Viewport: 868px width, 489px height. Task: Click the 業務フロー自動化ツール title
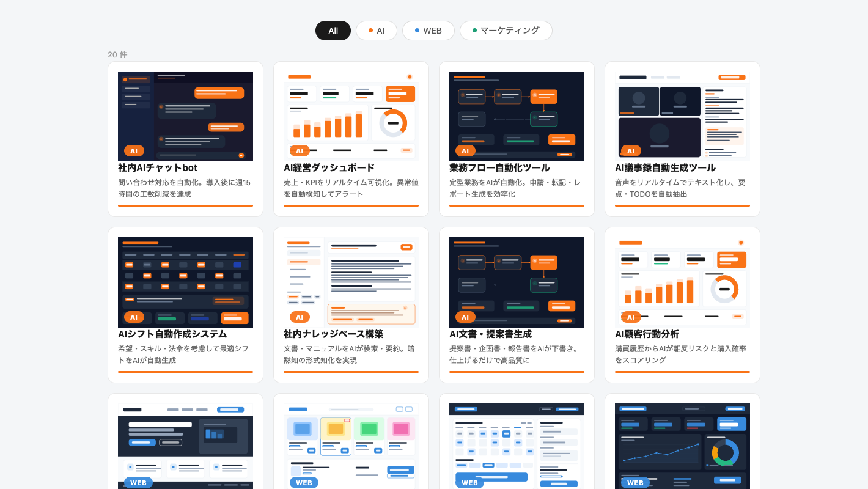[x=499, y=167]
